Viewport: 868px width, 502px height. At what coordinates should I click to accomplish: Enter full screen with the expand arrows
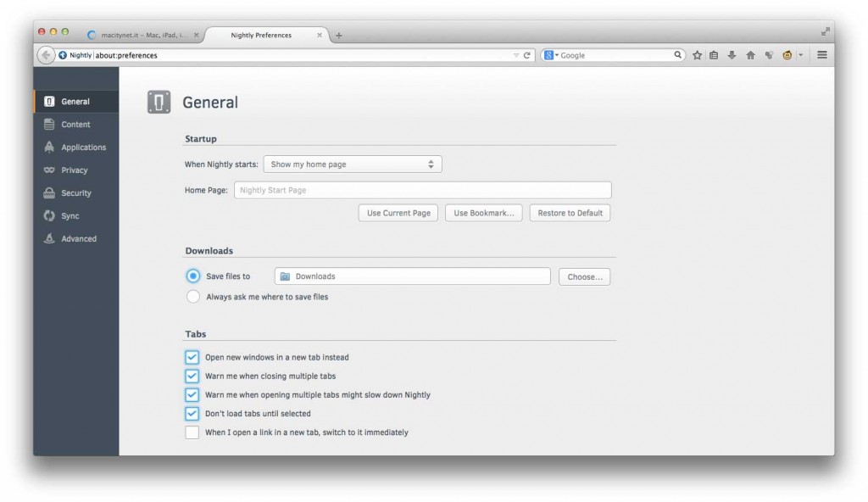click(x=825, y=31)
